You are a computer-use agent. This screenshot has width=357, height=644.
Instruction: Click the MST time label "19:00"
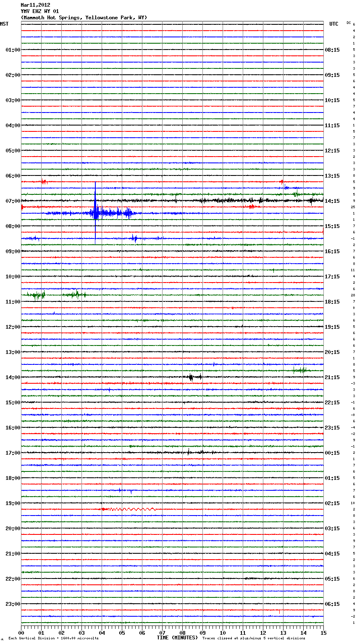(13, 503)
